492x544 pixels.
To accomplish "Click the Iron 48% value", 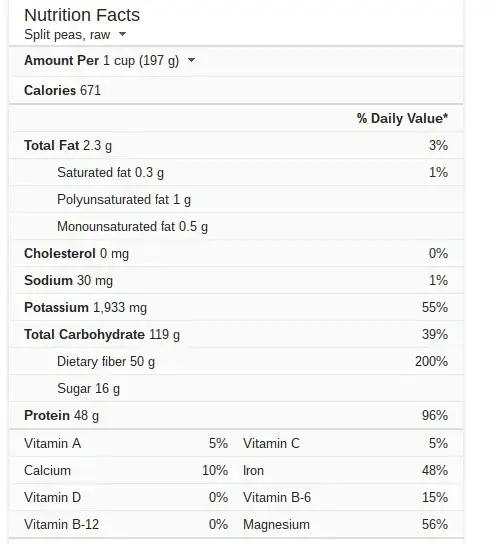I will click(x=435, y=470).
